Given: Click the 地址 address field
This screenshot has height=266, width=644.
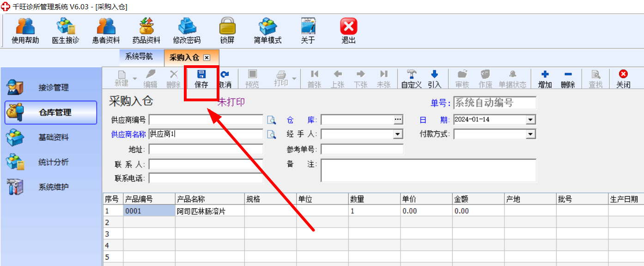Looking at the screenshot, I should (x=206, y=149).
